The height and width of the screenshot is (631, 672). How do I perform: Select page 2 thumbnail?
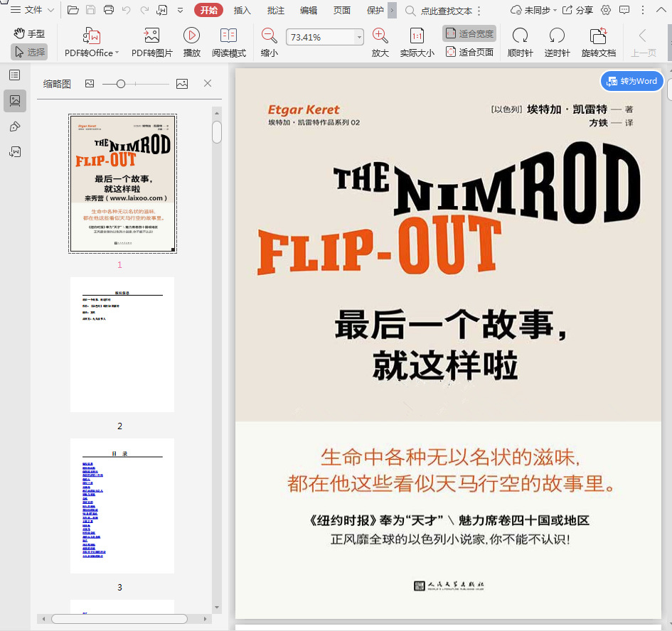pos(122,345)
